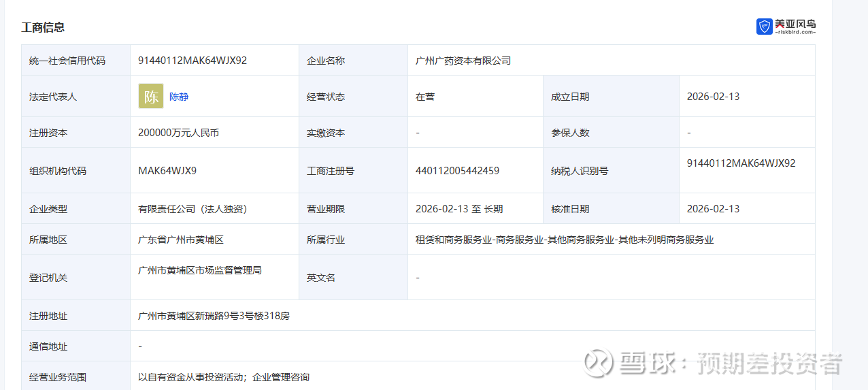Click registration authority 广州市黄埔区市场监督管理局
The width and height of the screenshot is (868, 390).
[x=200, y=270]
